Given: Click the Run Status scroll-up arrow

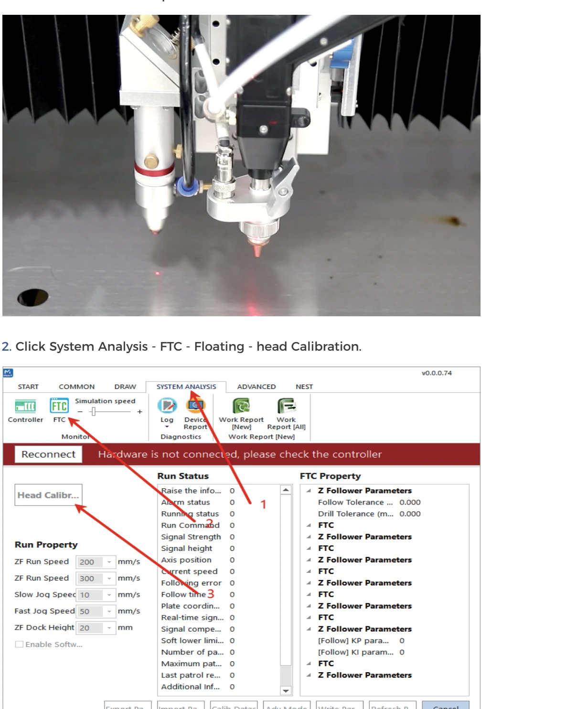Looking at the screenshot, I should [x=286, y=490].
